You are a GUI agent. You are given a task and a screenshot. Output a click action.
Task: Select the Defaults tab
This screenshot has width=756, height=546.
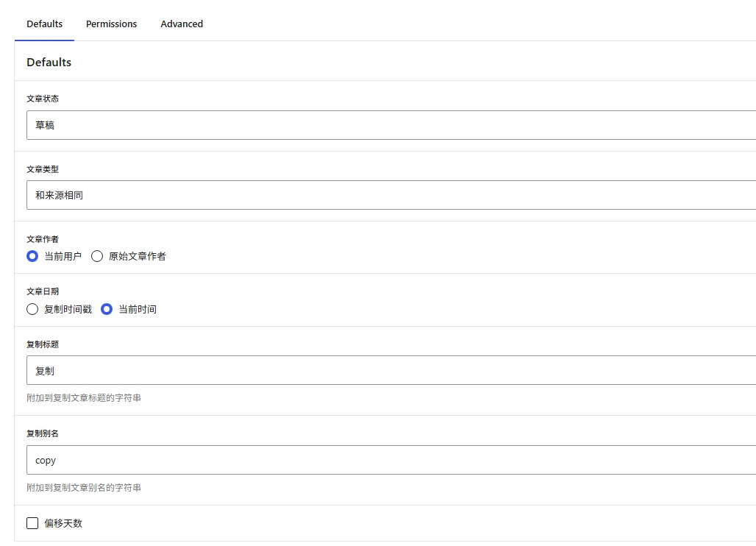(44, 24)
